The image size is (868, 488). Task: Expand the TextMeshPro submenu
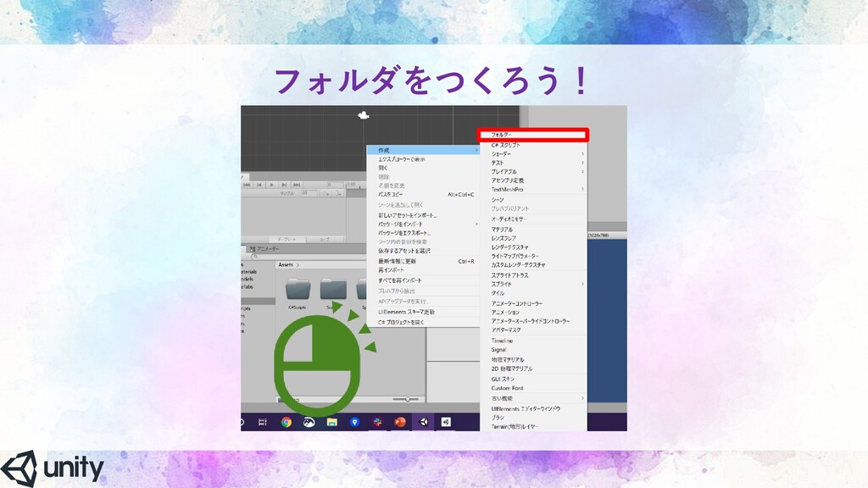coord(533,189)
